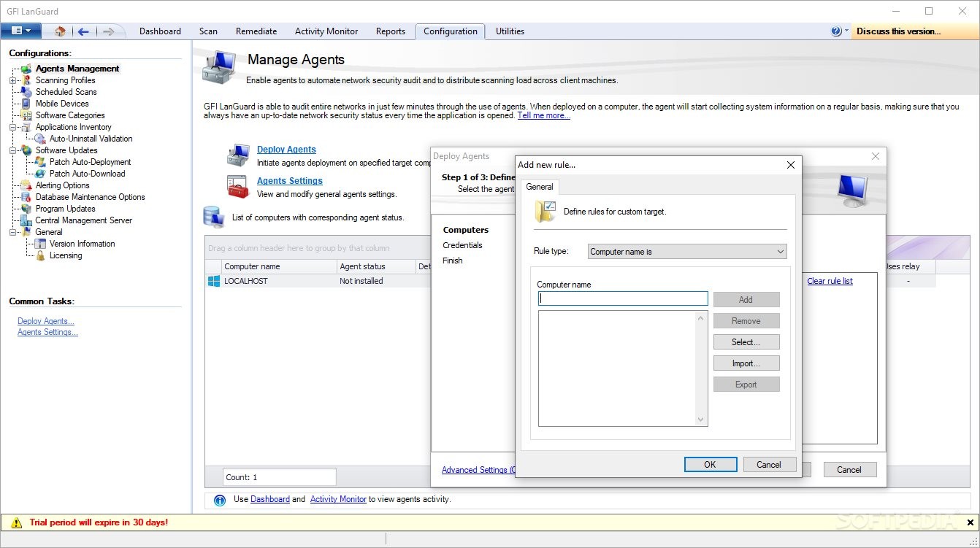Click the Mobile Devices icon
The image size is (980, 548).
point(26,104)
